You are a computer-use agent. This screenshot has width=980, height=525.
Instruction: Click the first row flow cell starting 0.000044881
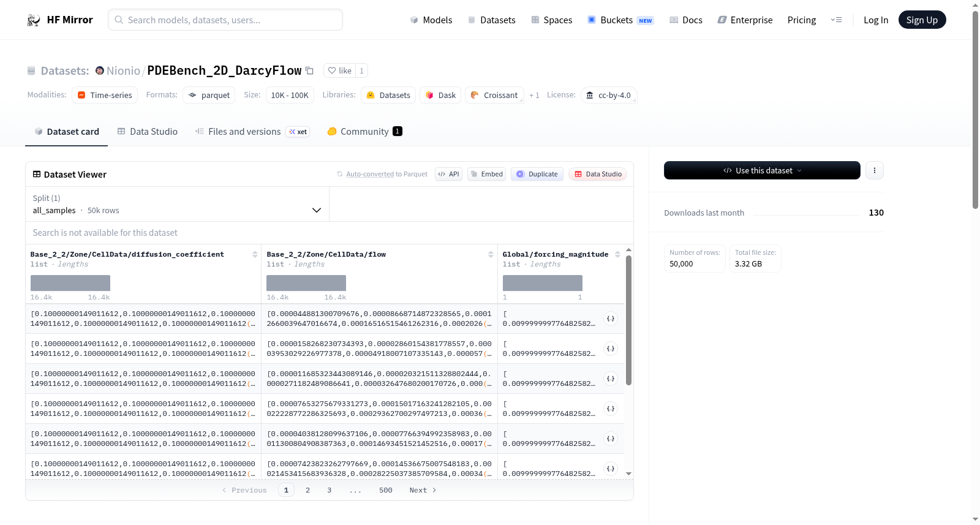(x=379, y=319)
